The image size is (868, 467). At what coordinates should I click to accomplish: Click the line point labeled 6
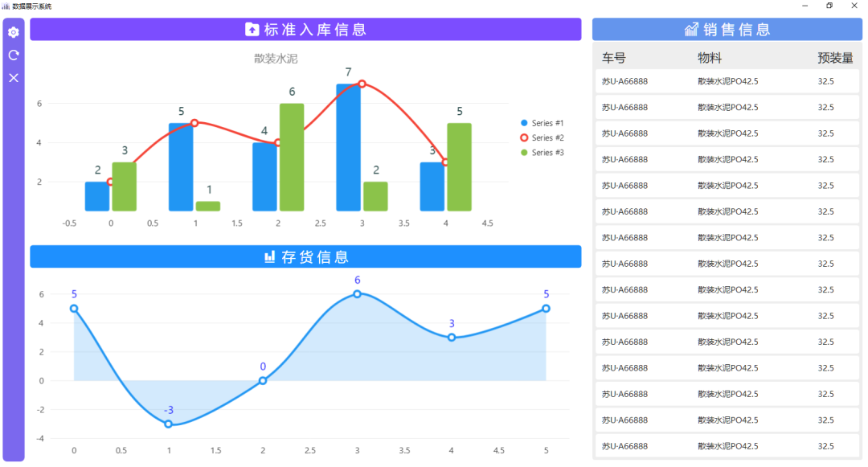click(x=358, y=294)
